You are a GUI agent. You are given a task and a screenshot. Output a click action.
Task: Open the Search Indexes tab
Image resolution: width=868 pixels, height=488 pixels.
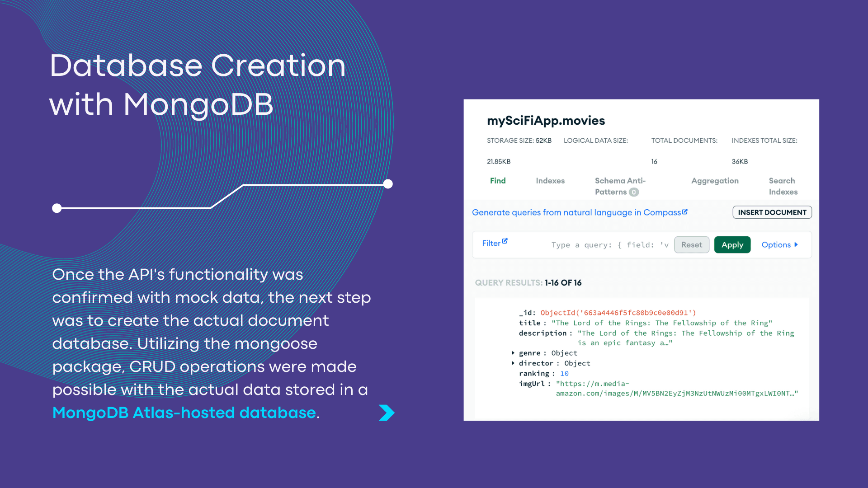coord(783,186)
